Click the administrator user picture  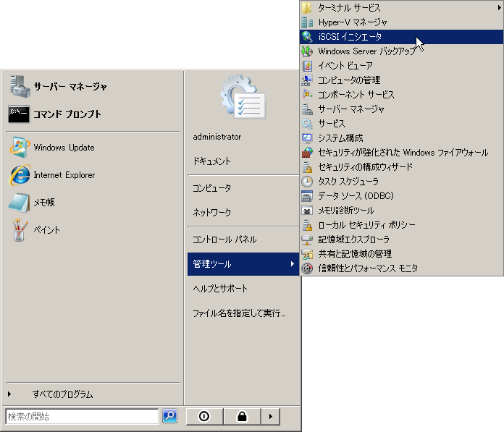[243, 96]
